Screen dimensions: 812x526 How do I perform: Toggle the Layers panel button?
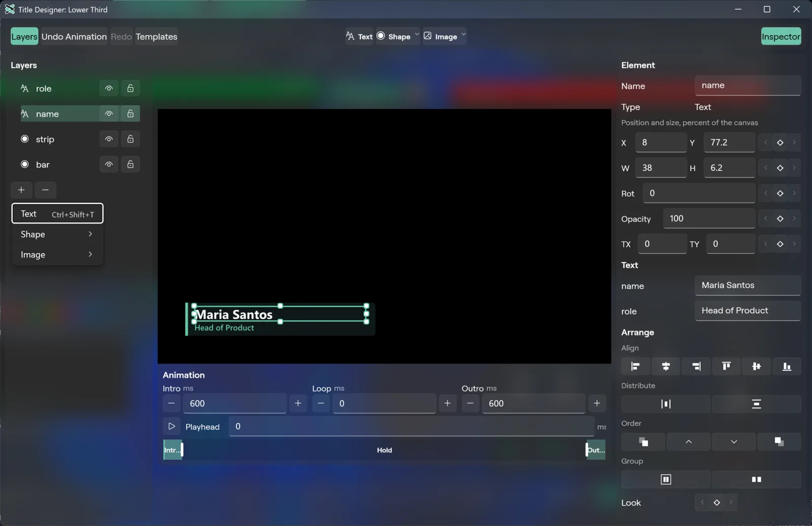24,37
